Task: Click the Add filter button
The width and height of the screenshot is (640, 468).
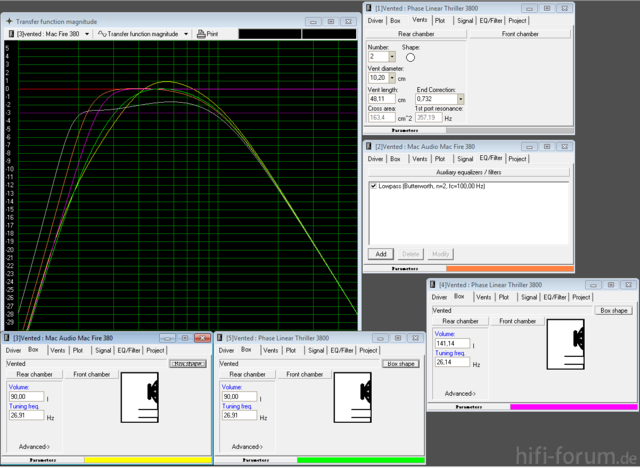Action: coord(381,254)
